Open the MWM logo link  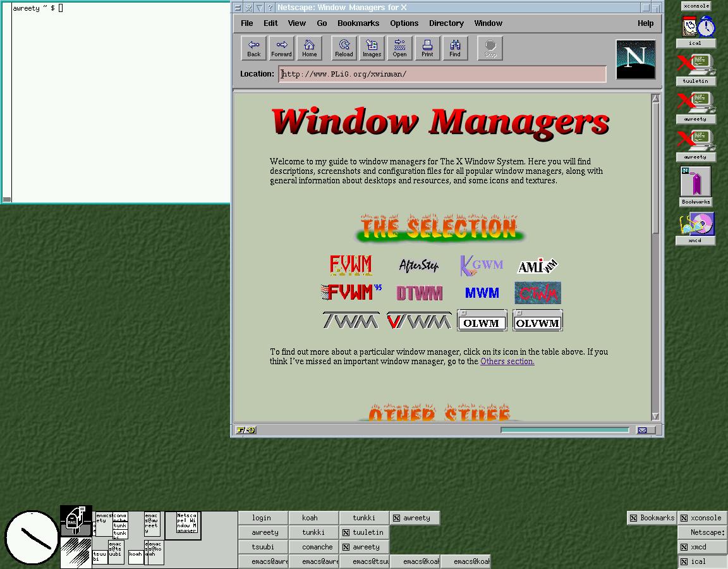tap(482, 293)
